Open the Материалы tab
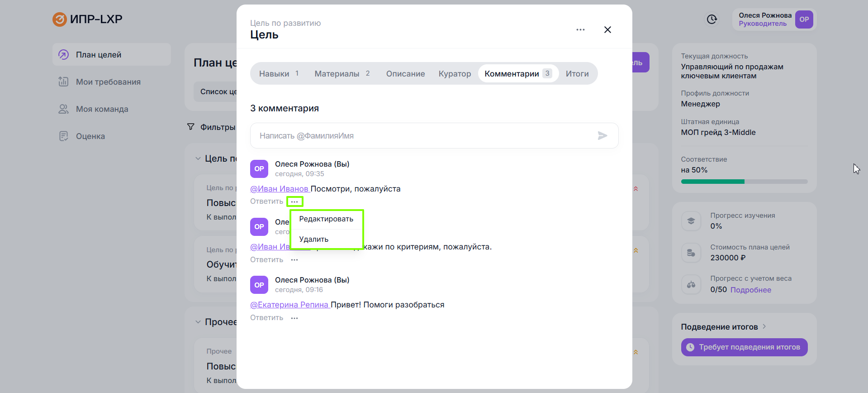868x393 pixels. [x=337, y=74]
